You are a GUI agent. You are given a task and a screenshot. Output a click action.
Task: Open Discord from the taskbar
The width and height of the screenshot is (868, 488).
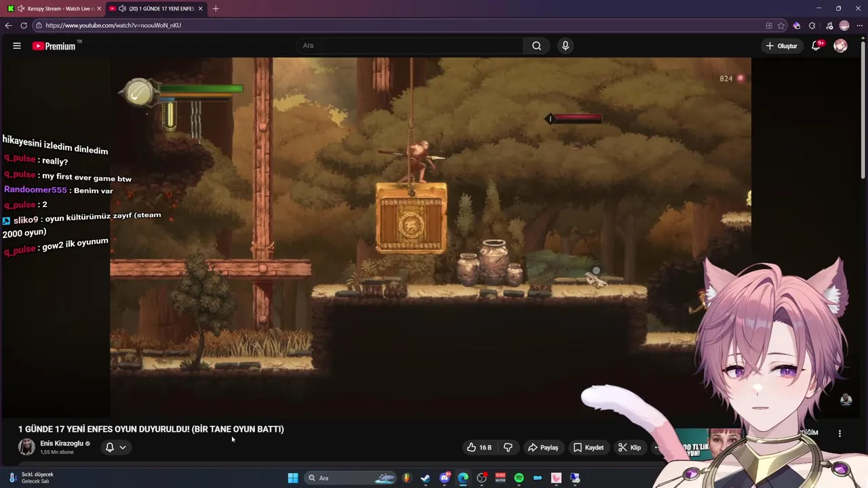click(445, 478)
